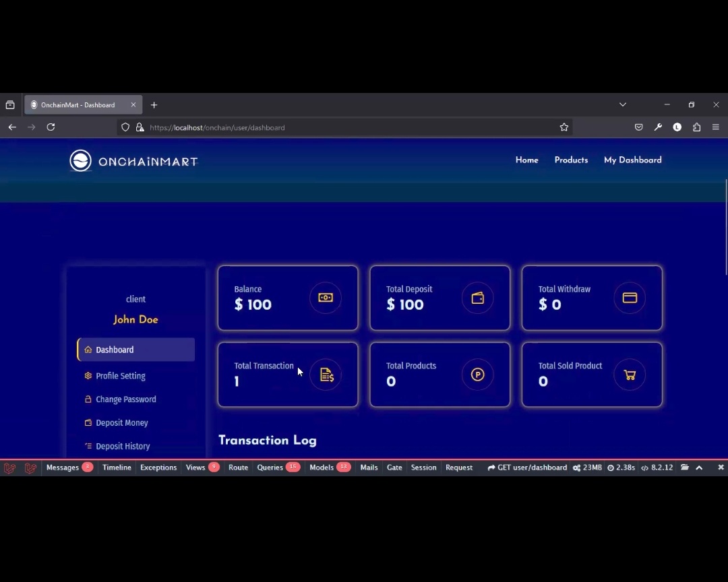Click the Total Withdraw $ 0 value
Image resolution: width=728 pixels, height=582 pixels.
[x=550, y=304]
